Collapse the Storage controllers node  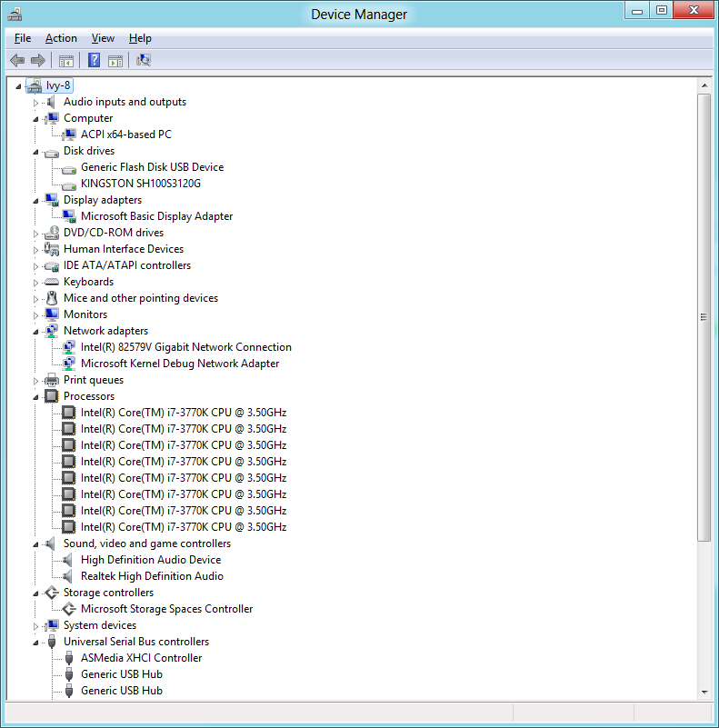click(x=35, y=593)
